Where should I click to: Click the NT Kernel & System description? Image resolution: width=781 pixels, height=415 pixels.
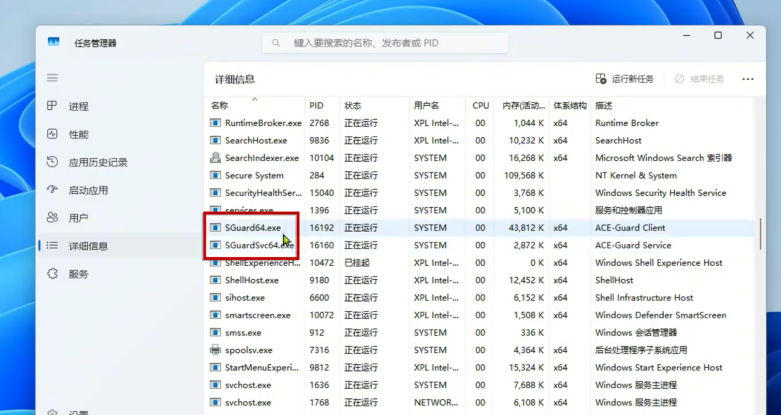tap(636, 175)
